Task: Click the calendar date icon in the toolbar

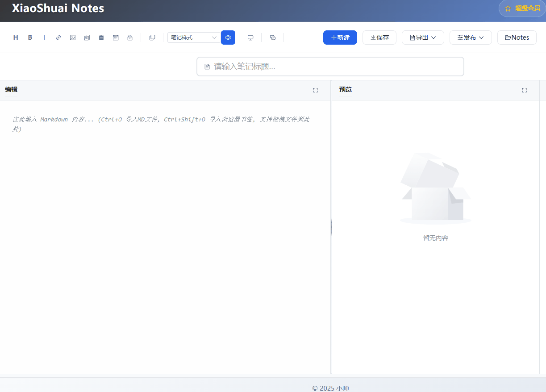Action: click(116, 38)
